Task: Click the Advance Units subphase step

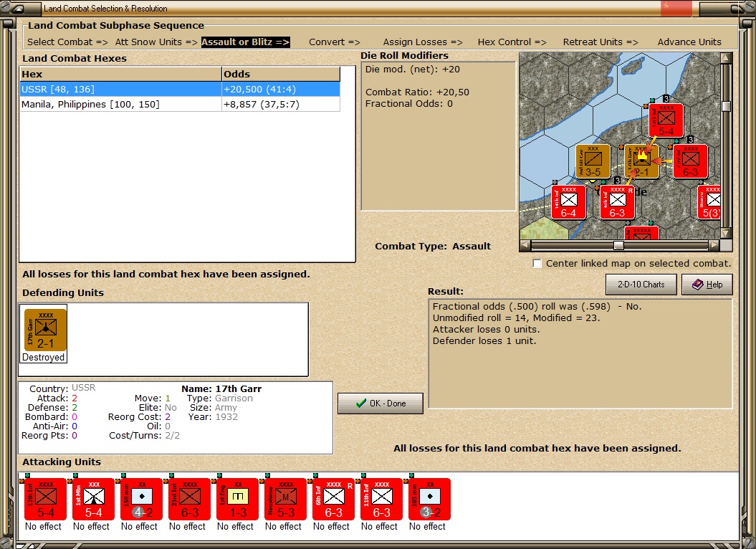Action: pyautogui.click(x=689, y=42)
